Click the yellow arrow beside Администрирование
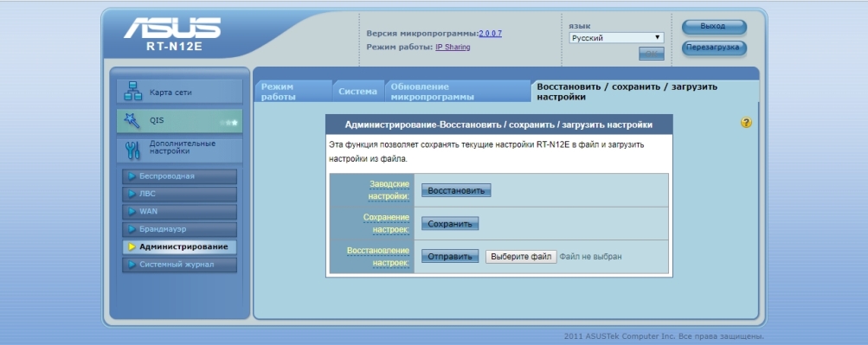 coord(132,247)
